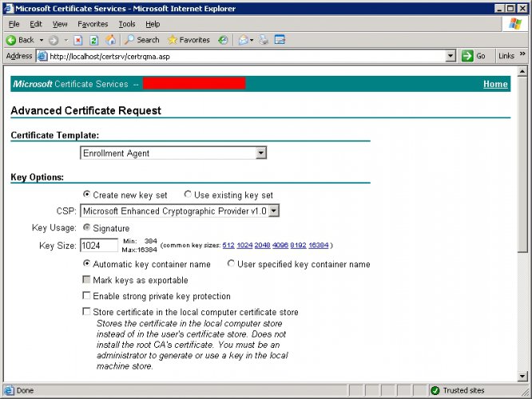The height and width of the screenshot is (399, 532).
Task: Choose the 1024 key size link
Action: [x=244, y=245]
